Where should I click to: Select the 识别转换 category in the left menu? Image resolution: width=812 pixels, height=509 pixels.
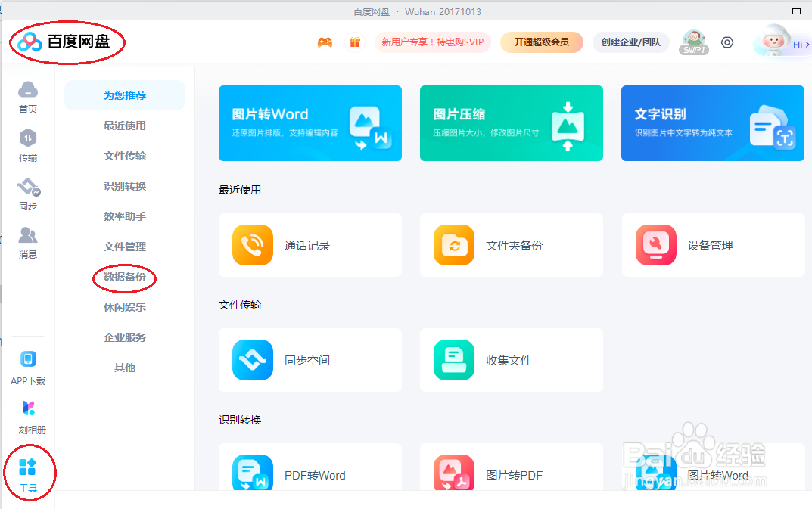pos(125,186)
